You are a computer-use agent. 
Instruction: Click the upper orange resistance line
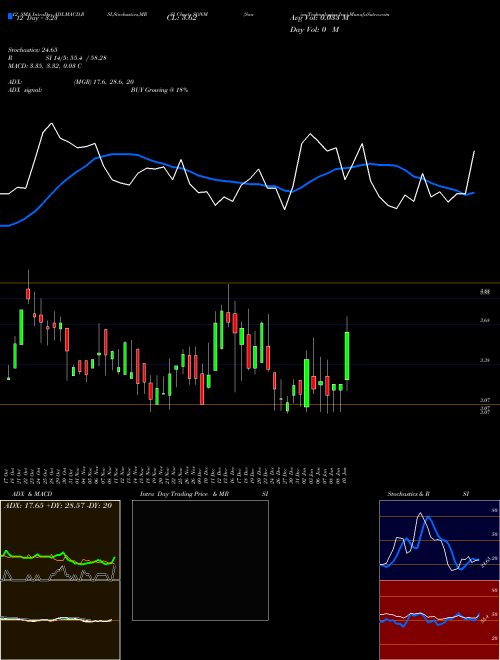coord(250,283)
